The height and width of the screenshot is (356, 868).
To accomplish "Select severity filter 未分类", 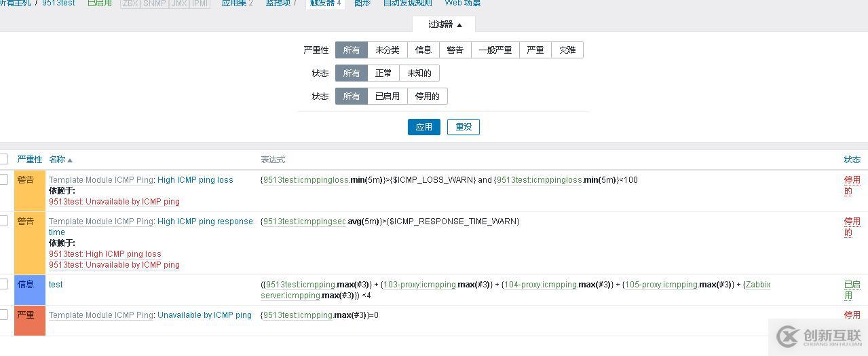I will coord(388,50).
